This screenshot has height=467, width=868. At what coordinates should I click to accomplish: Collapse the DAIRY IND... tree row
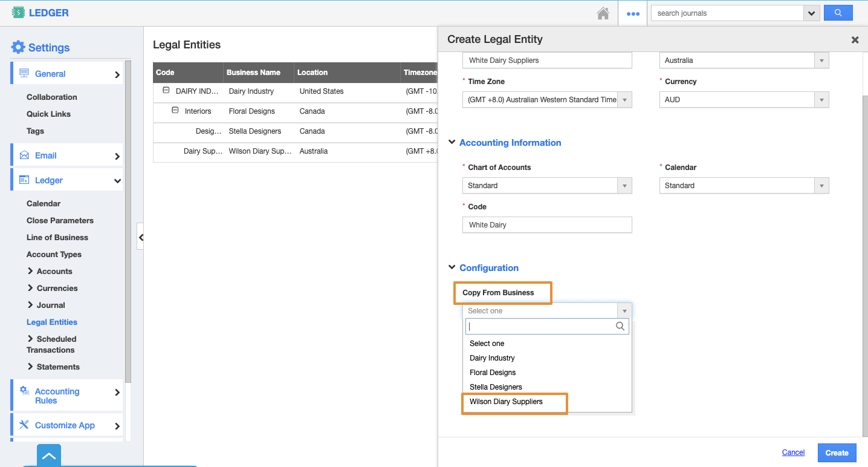pos(166,91)
